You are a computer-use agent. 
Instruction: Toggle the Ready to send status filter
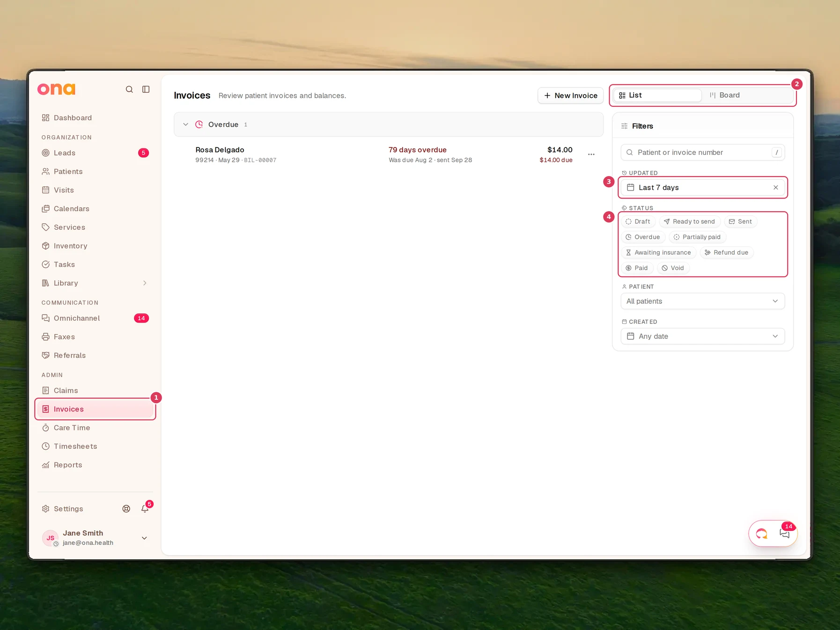(x=689, y=222)
